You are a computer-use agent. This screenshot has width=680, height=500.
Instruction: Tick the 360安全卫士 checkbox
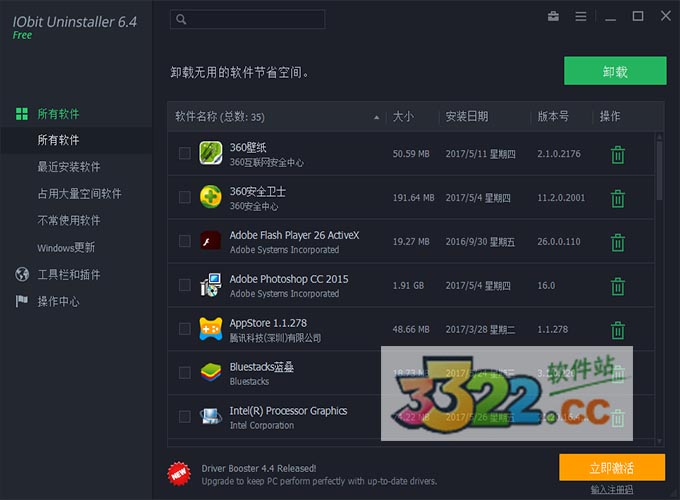point(185,197)
